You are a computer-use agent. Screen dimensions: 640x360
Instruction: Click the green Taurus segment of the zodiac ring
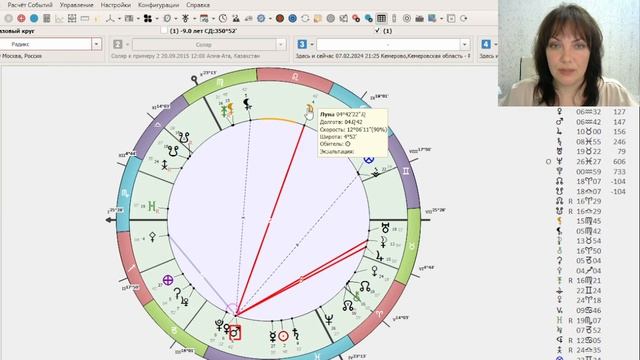(x=411, y=246)
